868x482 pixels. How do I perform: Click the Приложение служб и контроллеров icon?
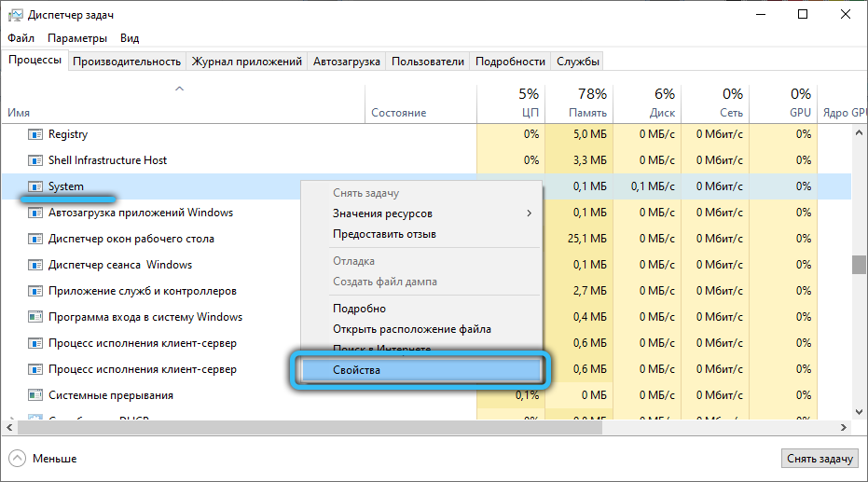(x=35, y=291)
